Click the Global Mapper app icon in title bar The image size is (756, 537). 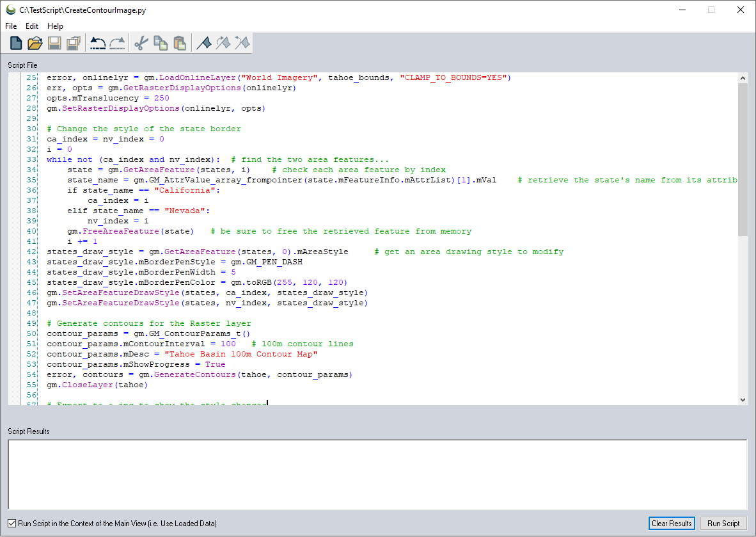pyautogui.click(x=11, y=10)
